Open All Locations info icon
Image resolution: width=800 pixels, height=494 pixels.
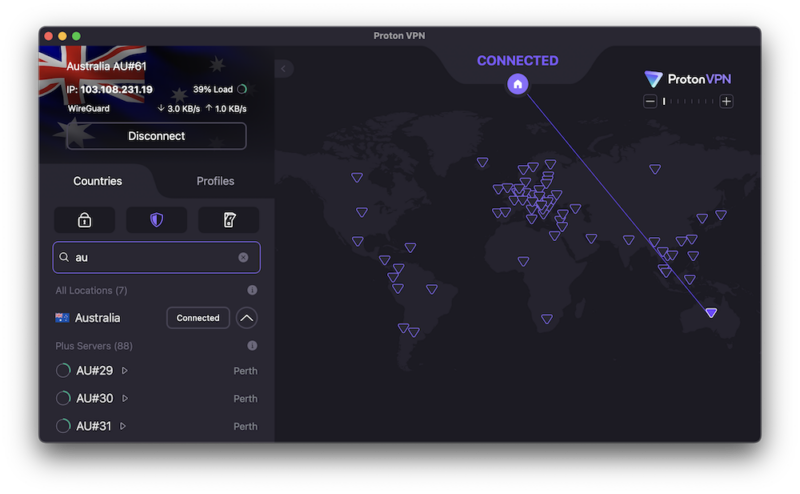coord(252,290)
